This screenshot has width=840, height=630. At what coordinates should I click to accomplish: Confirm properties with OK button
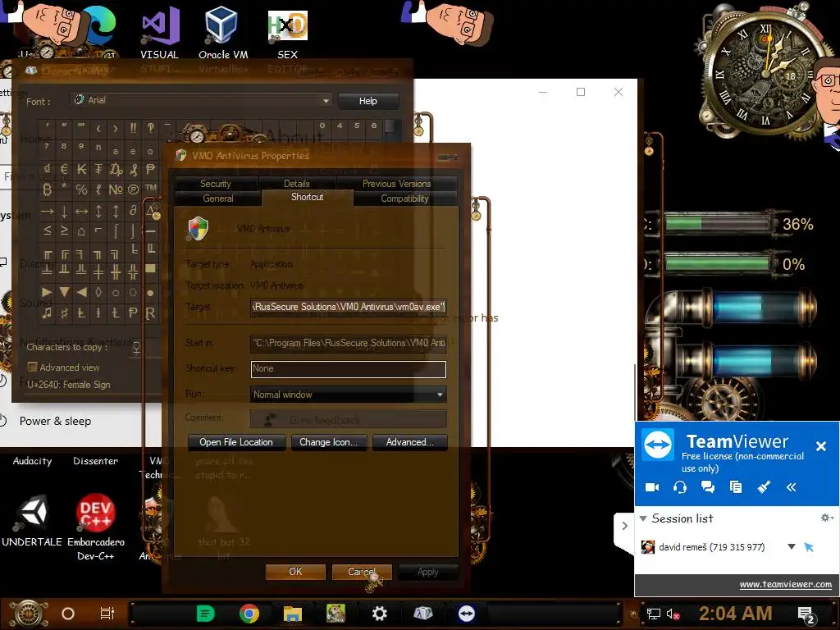point(295,572)
